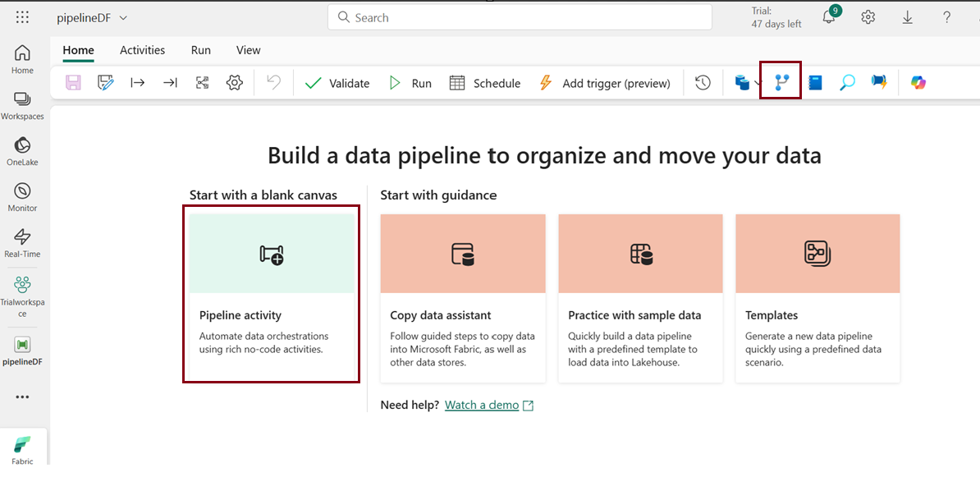Open OneLake in the left sidebar
980x486 pixels.
tap(22, 151)
